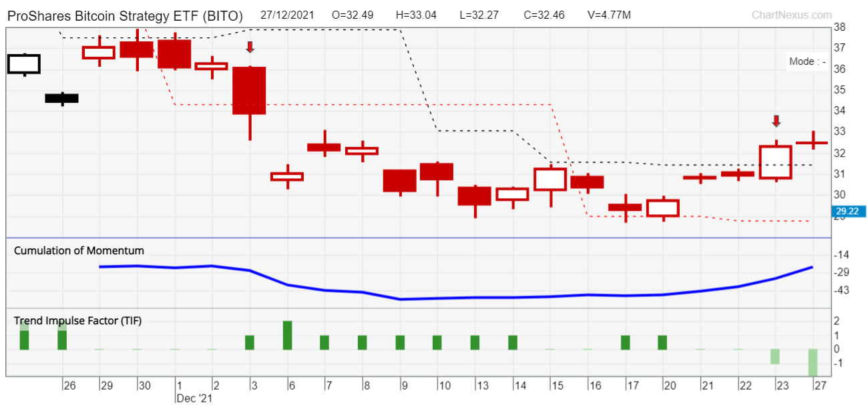Click the Nov 30 red candlestick
868x407 pixels.
[x=137, y=49]
